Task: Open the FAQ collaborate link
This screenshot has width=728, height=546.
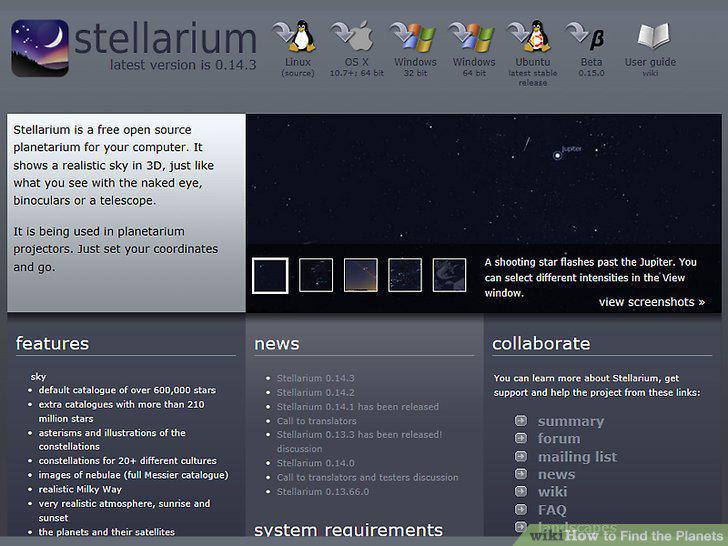Action: click(552, 510)
